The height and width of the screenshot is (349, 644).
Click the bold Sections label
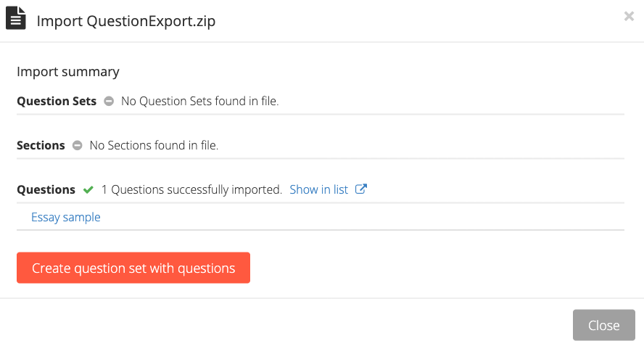click(x=41, y=146)
